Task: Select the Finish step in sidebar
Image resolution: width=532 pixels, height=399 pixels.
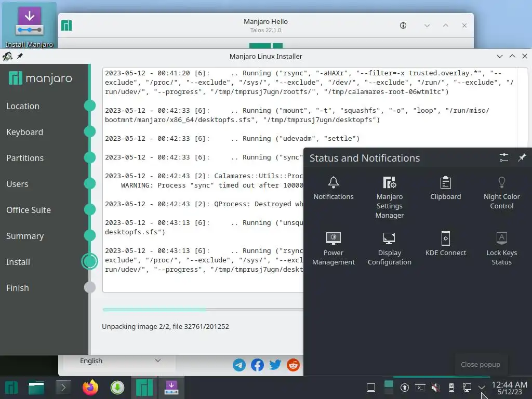Action: 17,288
